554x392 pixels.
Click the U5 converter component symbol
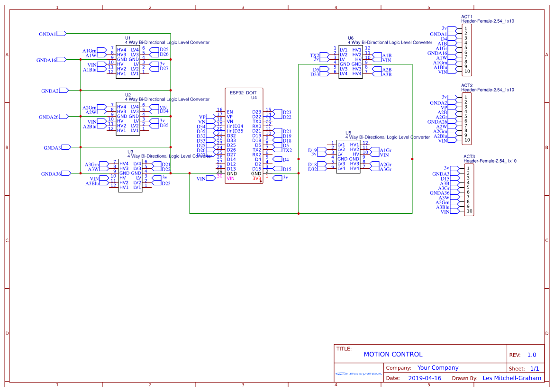[x=348, y=156]
